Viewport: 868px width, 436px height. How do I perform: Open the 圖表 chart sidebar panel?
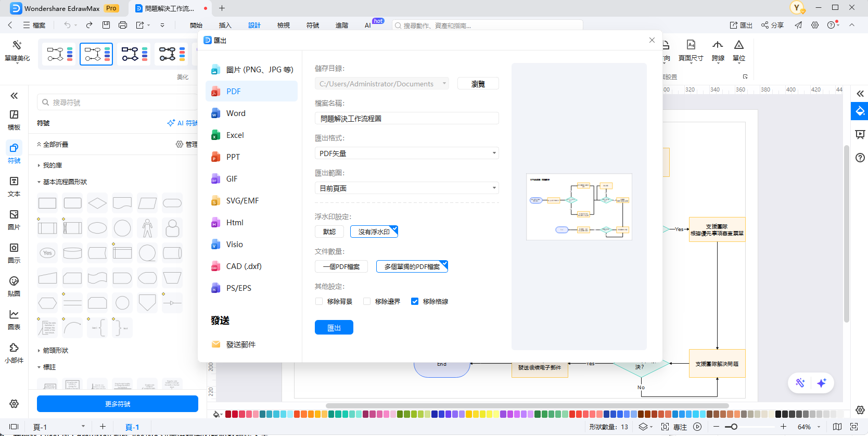(14, 319)
